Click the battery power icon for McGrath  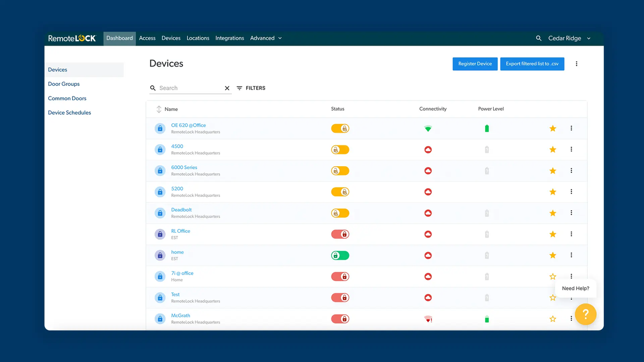(x=486, y=319)
